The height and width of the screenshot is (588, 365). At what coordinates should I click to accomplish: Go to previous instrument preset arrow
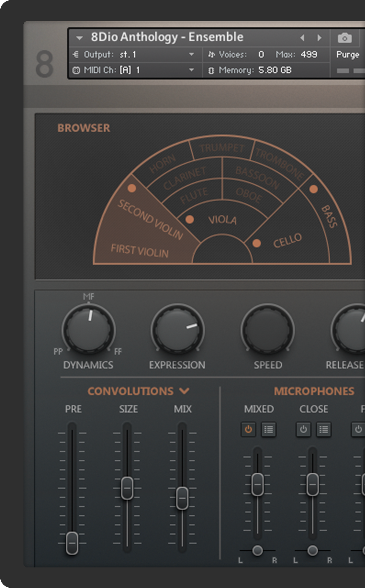pyautogui.click(x=302, y=38)
